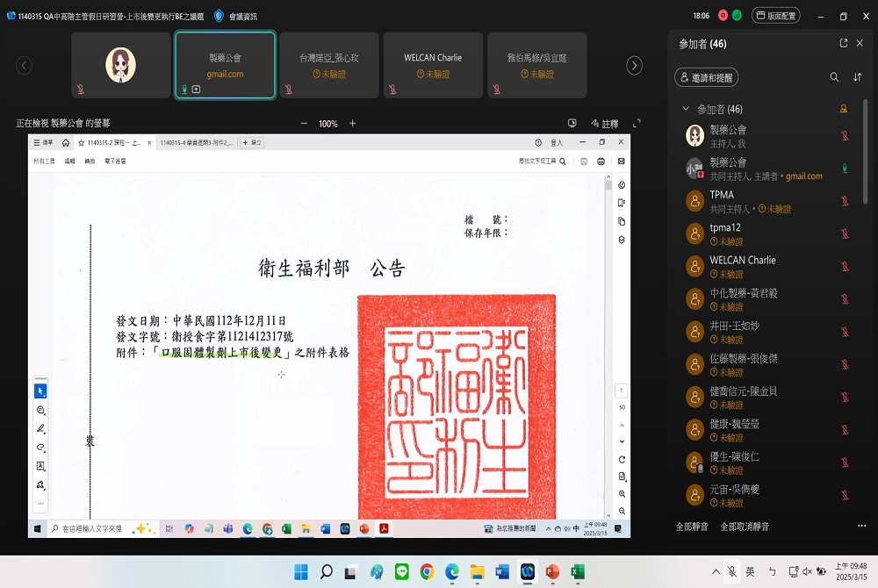Click 登入 sign-in in Acrobat
The height and width of the screenshot is (588, 878).
click(x=556, y=143)
